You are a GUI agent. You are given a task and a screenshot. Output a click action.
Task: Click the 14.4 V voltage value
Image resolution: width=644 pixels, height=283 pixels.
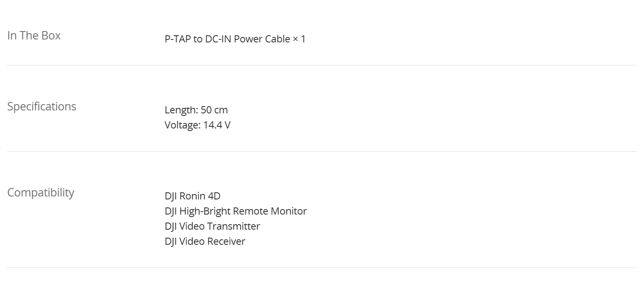tap(217, 125)
